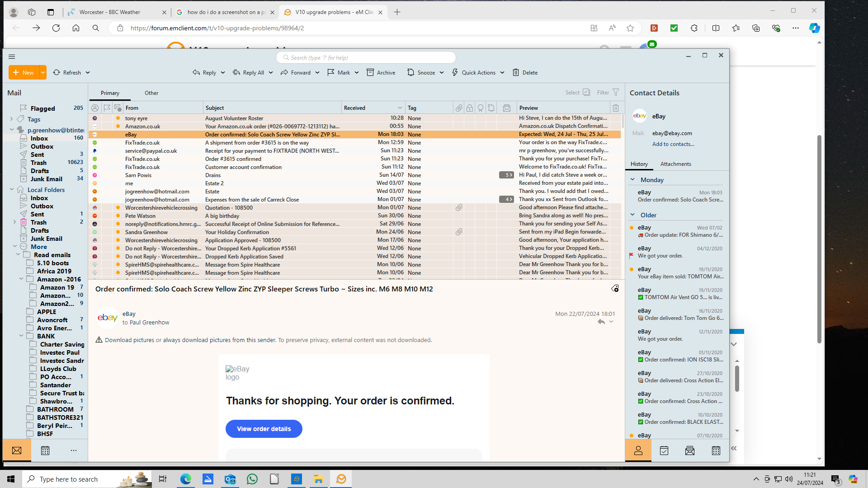The height and width of the screenshot is (488, 868).
Task: Switch to Worcester - BBC Weather browser tab
Action: pyautogui.click(x=110, y=12)
